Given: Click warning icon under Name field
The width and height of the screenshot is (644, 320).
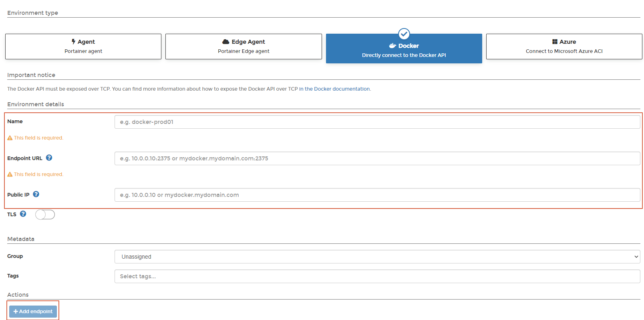Looking at the screenshot, I should coord(10,138).
